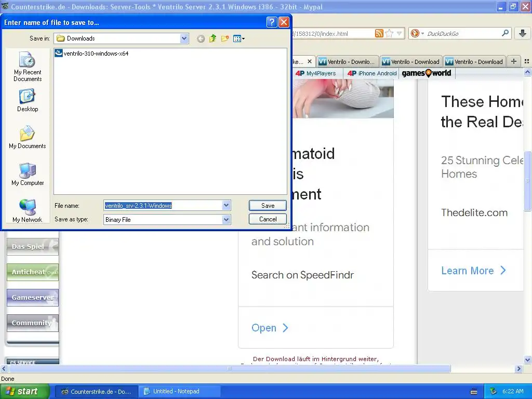532x399 pixels.
Task: Open My Recent Documents in save dialog
Action: 28,66
